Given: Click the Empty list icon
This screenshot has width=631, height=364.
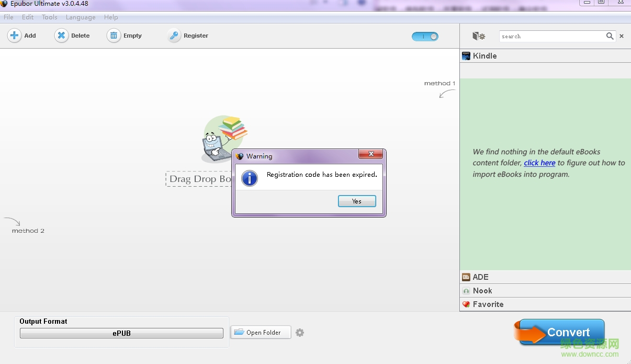Looking at the screenshot, I should 114,36.
